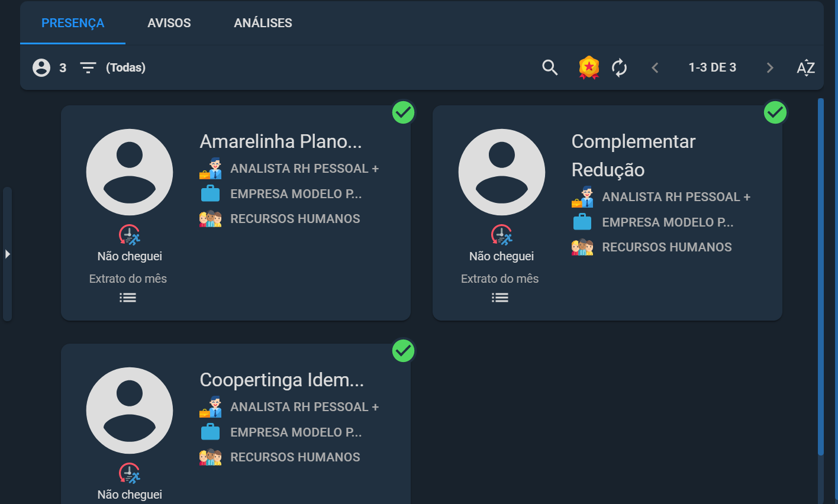Viewport: 838px width, 504px height.
Task: Click the star medal badge icon
Action: (x=589, y=67)
